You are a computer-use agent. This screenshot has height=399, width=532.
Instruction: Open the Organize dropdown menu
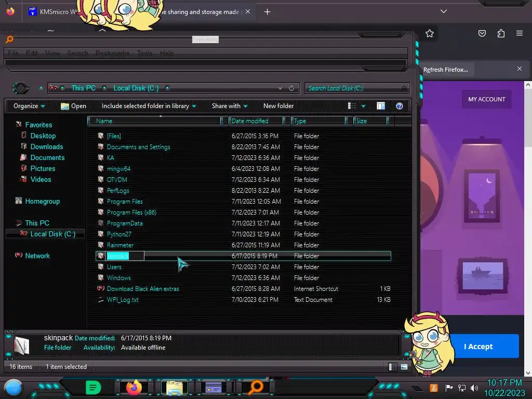(x=29, y=106)
